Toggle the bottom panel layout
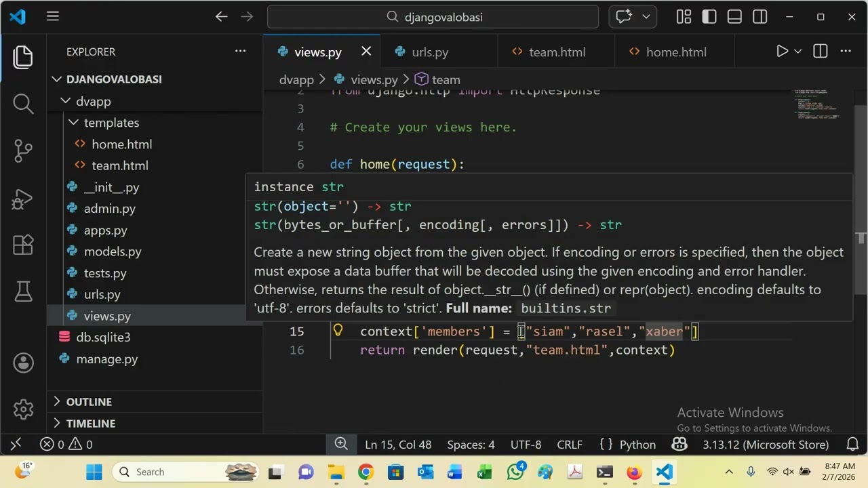This screenshot has height=488, width=868. (734, 17)
